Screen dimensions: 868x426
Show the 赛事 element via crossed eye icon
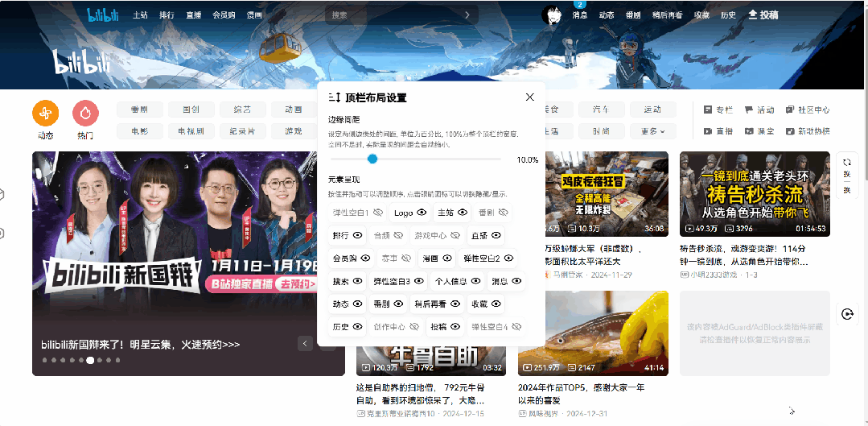[x=406, y=258]
